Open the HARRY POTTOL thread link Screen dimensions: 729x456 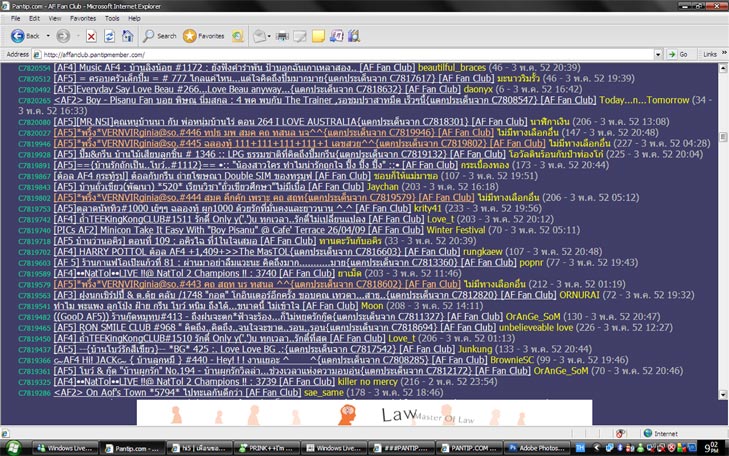257,251
